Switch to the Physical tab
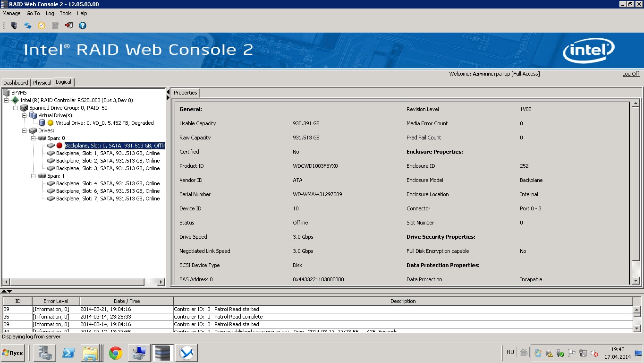Viewport: 644px width, 363px height. tap(42, 83)
